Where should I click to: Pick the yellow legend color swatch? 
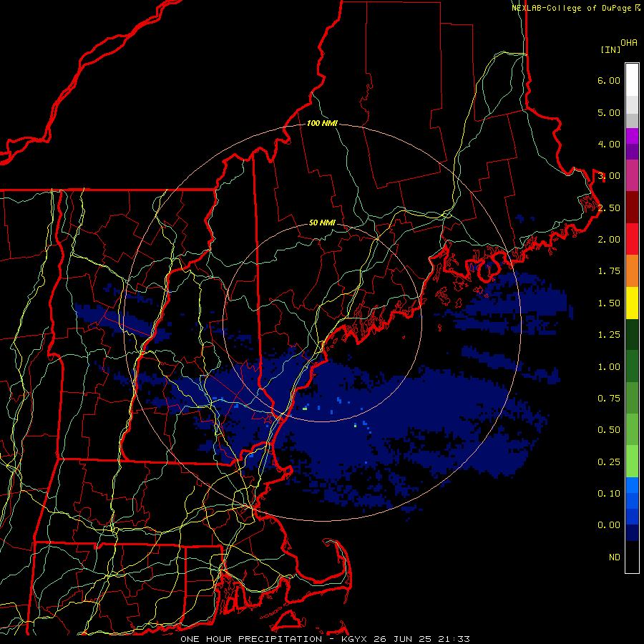[x=632, y=303]
